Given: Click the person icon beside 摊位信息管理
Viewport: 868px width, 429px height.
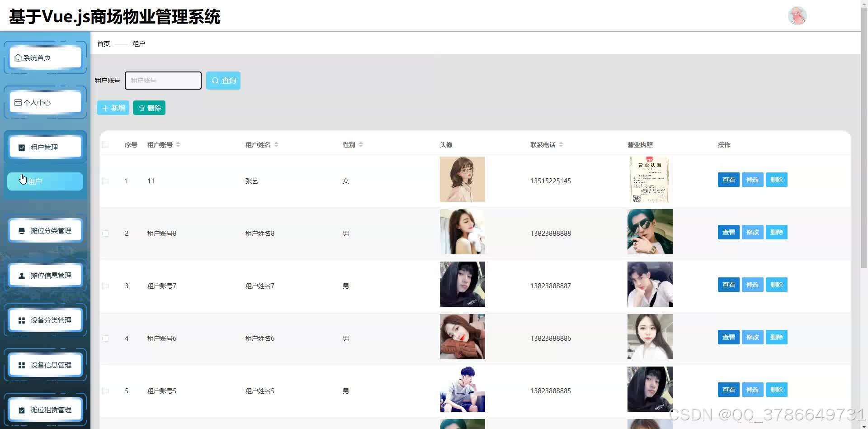Looking at the screenshot, I should (22, 276).
